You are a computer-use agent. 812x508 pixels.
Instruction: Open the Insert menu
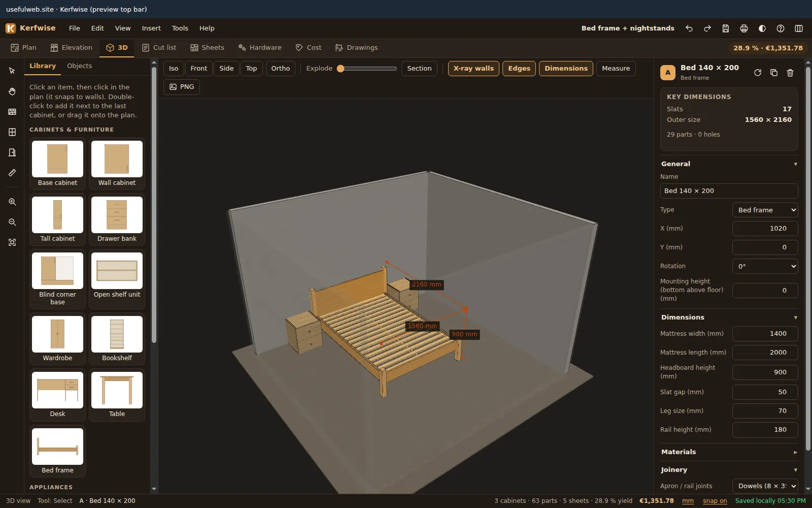(151, 28)
